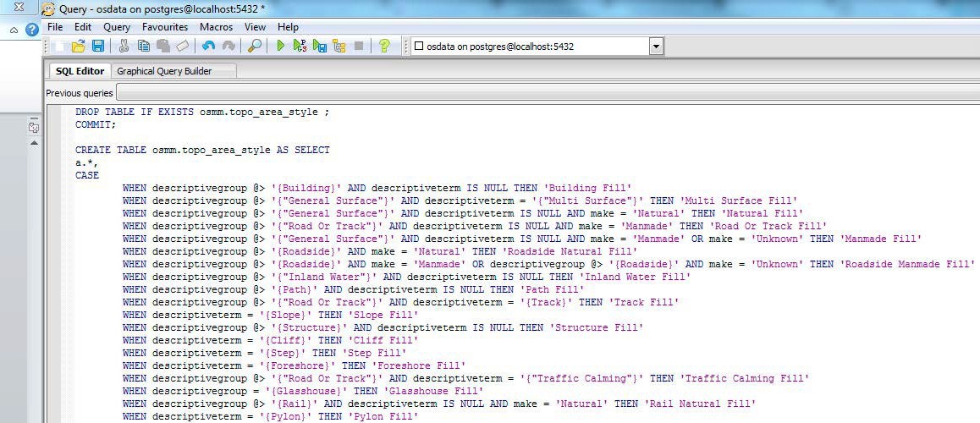Screen dimensions: 980x423
Task: Place cursor on the COMMIT; line
Action: pyautogui.click(x=96, y=124)
